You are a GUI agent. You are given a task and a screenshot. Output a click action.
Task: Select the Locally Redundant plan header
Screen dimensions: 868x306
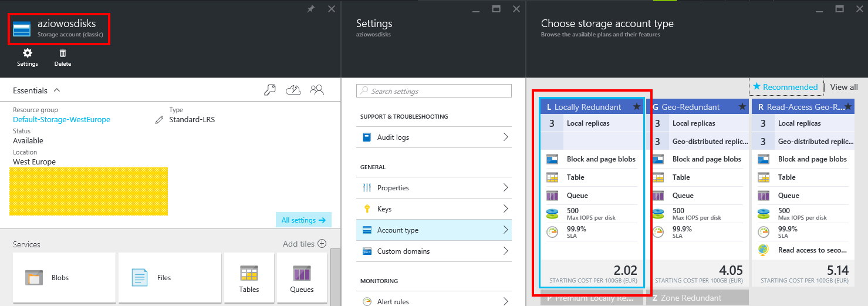click(x=592, y=107)
